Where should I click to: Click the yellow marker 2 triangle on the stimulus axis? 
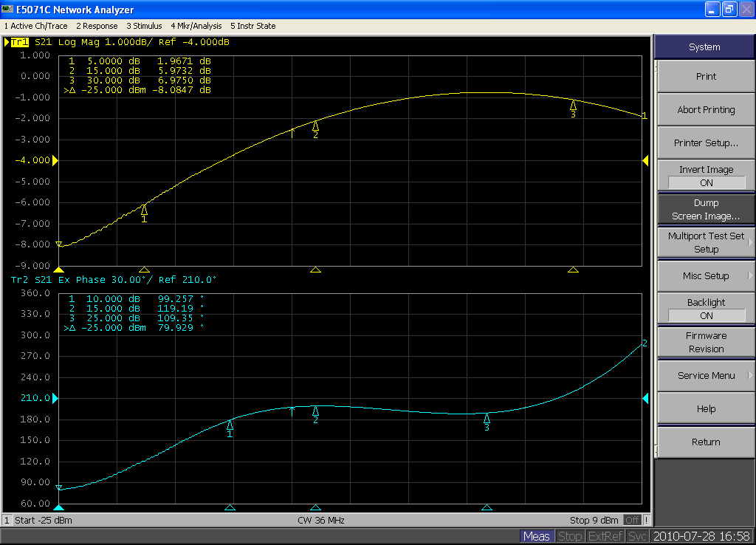click(x=316, y=270)
